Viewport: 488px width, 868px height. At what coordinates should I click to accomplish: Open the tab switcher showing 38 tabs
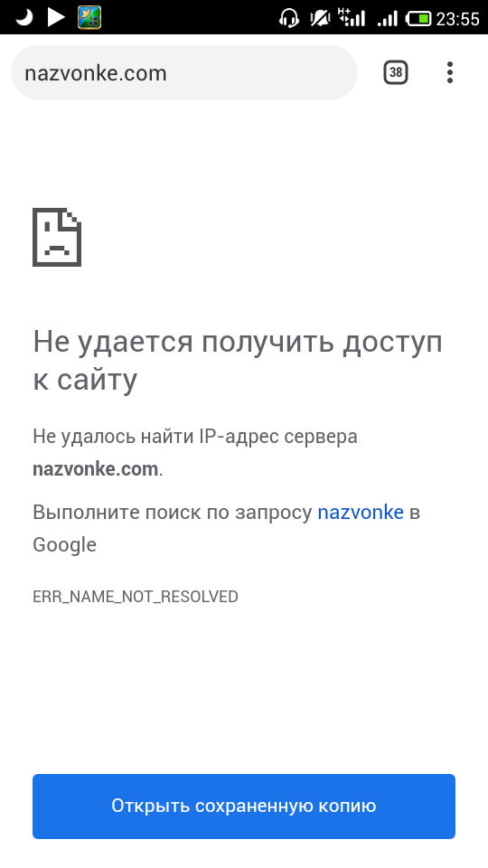coord(396,72)
